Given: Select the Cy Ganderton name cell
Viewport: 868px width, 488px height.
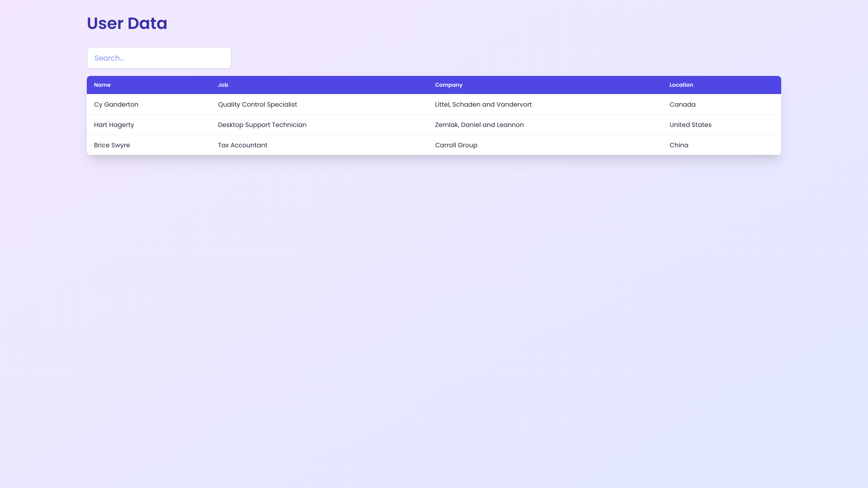Looking at the screenshot, I should coord(116,104).
